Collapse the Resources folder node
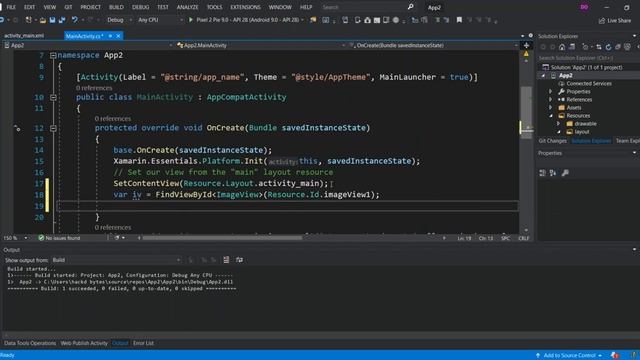This screenshot has height=360, width=640. (551, 116)
